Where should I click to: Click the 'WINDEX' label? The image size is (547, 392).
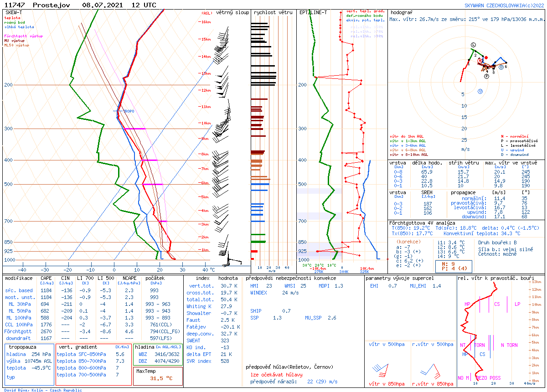(x=259, y=293)
